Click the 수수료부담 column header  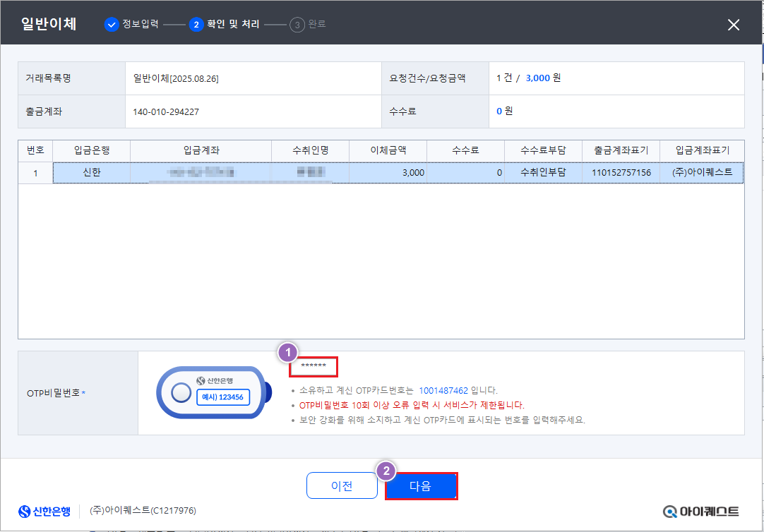coord(543,150)
